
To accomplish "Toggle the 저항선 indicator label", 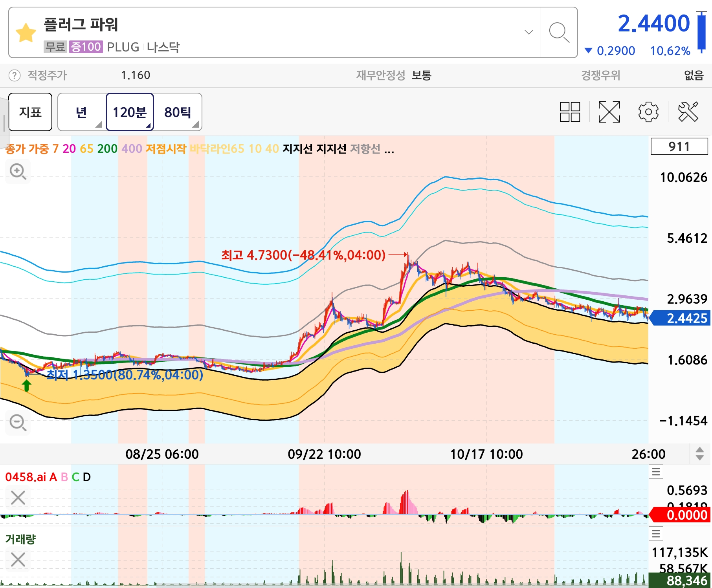I will coord(365,148).
